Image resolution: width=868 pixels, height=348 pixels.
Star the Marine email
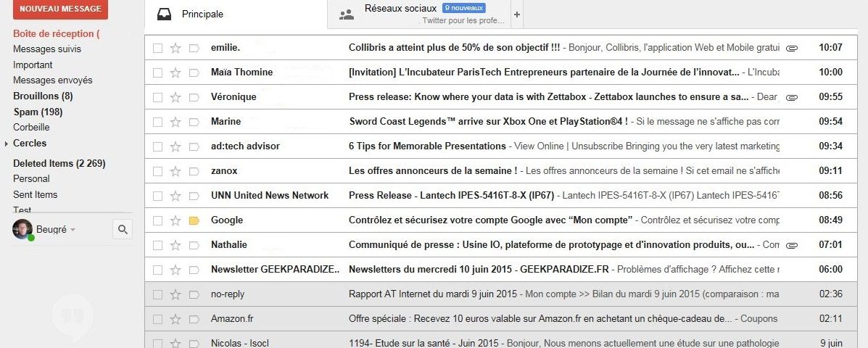click(175, 122)
